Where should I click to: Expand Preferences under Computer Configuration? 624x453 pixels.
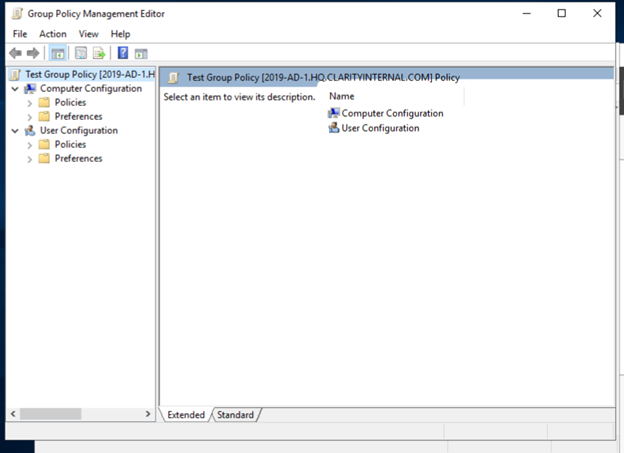[29, 117]
